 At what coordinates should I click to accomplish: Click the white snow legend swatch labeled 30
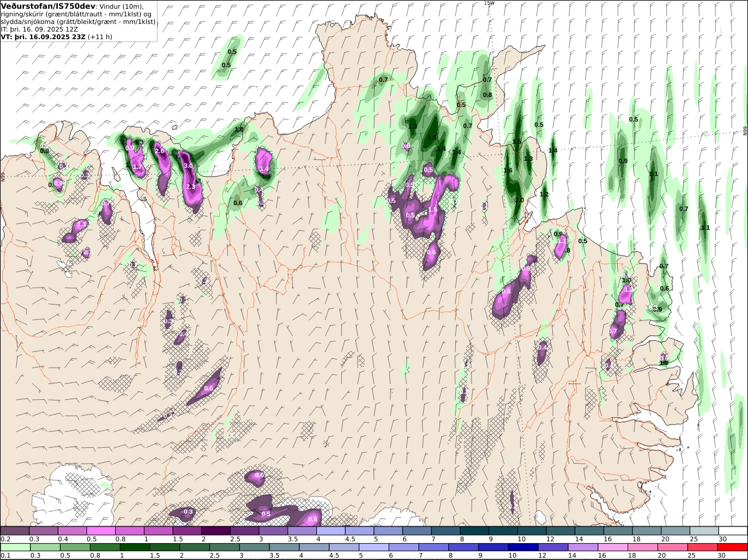pos(732,531)
